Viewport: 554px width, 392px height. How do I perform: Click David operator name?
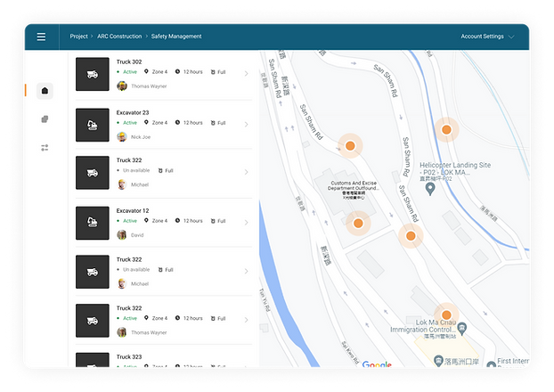[137, 235]
